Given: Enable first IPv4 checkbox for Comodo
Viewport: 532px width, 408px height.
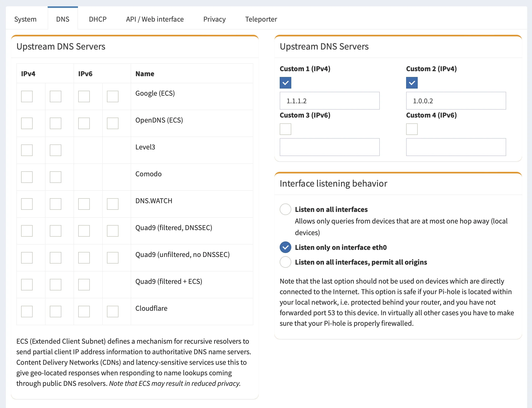Looking at the screenshot, I should [x=27, y=177].
